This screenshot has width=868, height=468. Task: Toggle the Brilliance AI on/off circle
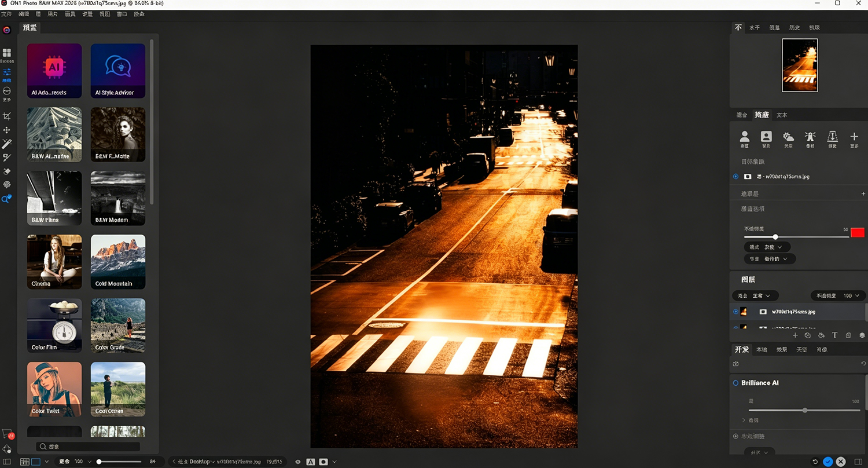(736, 383)
